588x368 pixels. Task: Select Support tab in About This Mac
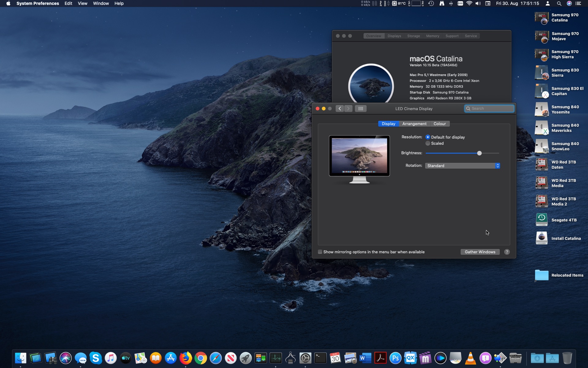tap(452, 36)
